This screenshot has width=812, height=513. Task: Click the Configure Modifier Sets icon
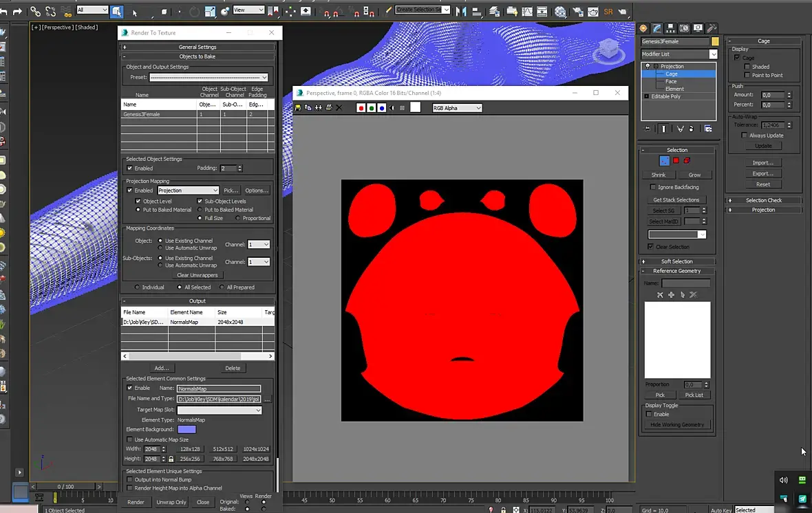coord(708,129)
